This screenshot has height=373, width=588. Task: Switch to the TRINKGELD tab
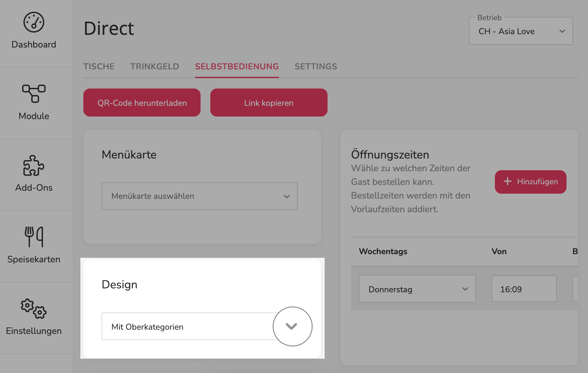tap(155, 66)
